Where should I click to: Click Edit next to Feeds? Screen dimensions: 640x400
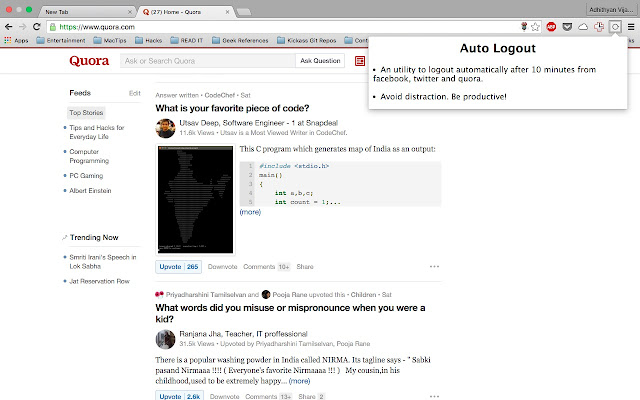pyautogui.click(x=135, y=93)
